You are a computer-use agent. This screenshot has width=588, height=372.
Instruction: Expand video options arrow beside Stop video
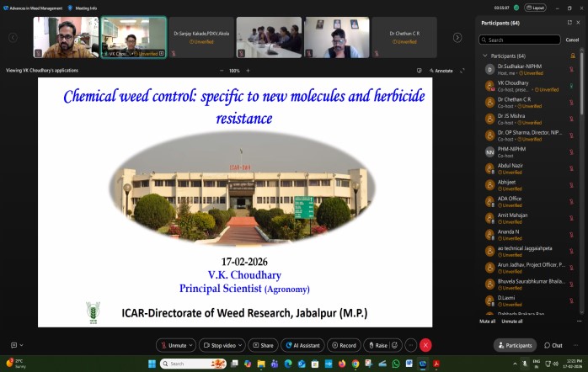[x=241, y=345]
